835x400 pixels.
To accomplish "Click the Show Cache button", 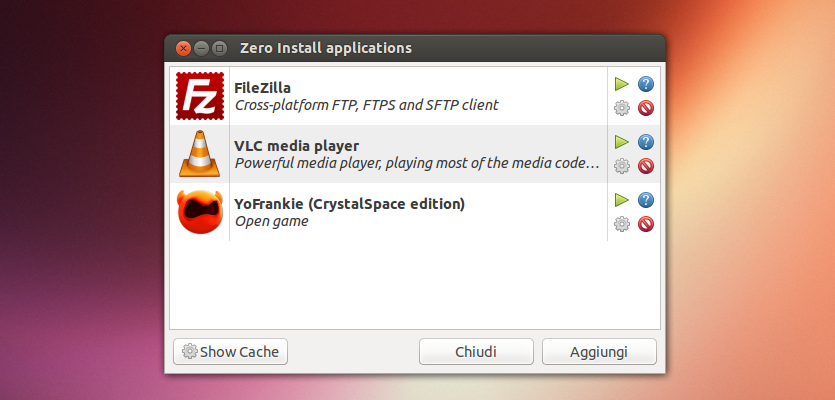I will (230, 352).
